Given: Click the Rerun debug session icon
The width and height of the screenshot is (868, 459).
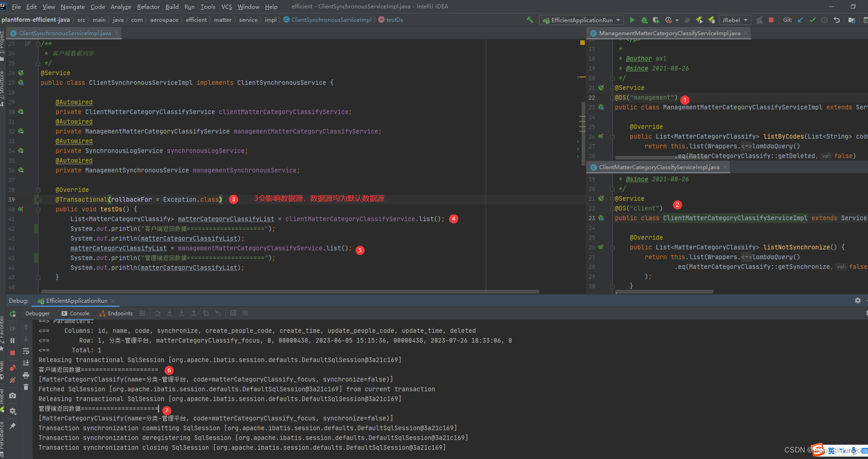Looking at the screenshot, I should (13, 314).
